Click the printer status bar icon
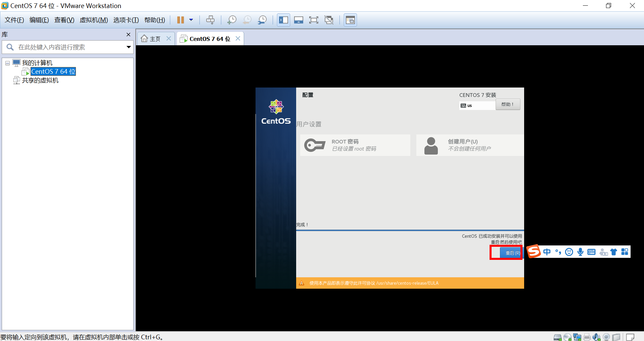 tap(587, 337)
